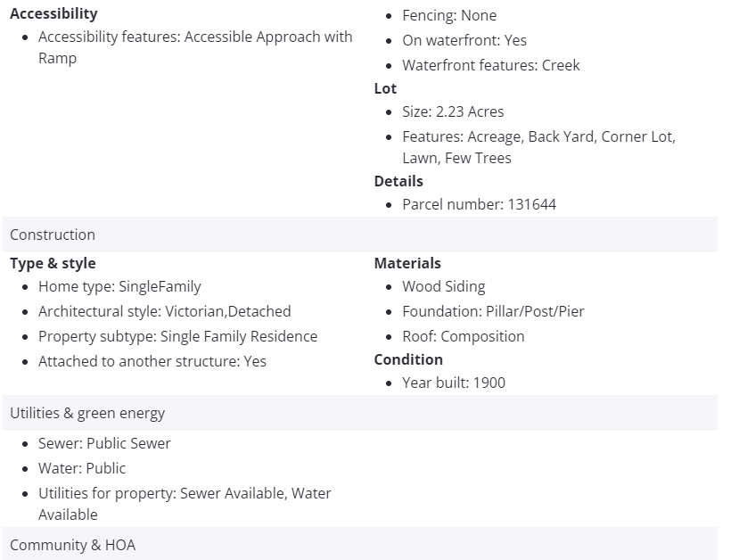
Task: Click the Wood Siding material item
Action: 443,286
